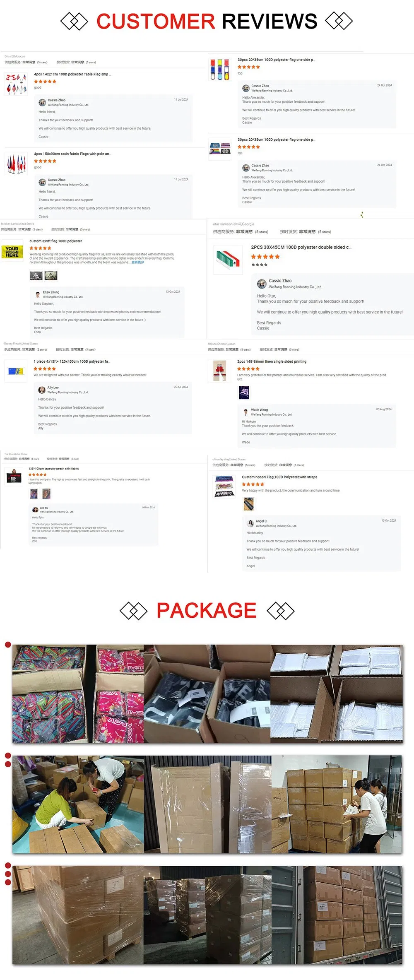Open the YOUR DESIGN HERE product thumbnail
Image resolution: width=414 pixels, height=980 pixels.
(12, 251)
